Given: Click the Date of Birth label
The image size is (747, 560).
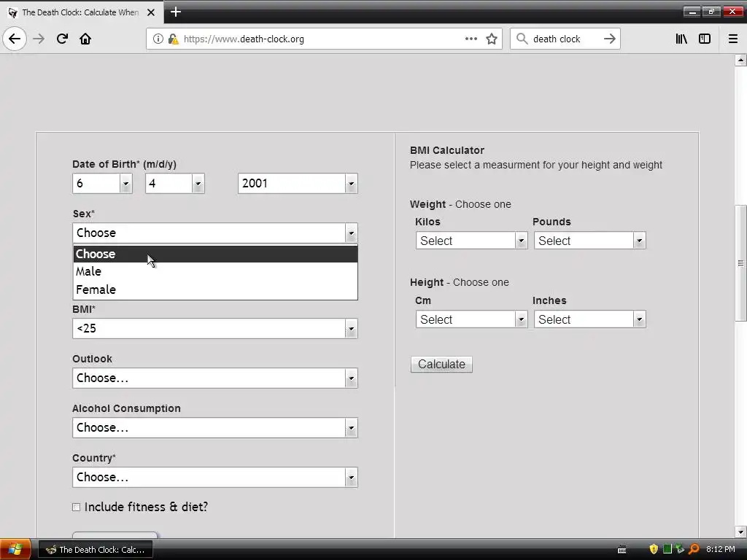Looking at the screenshot, I should (124, 164).
